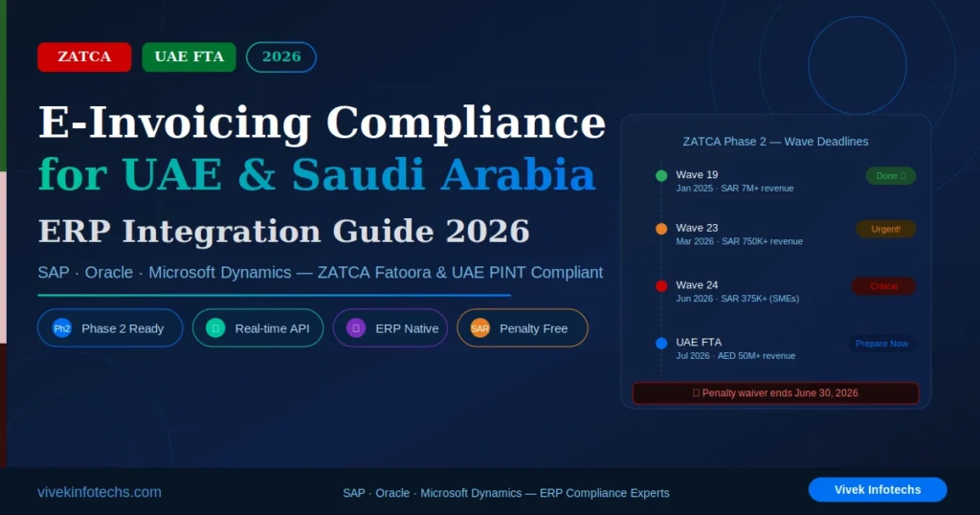Screen dimensions: 980x515
Task: Click the ERP Integration Guide 2026 title
Action: point(283,232)
